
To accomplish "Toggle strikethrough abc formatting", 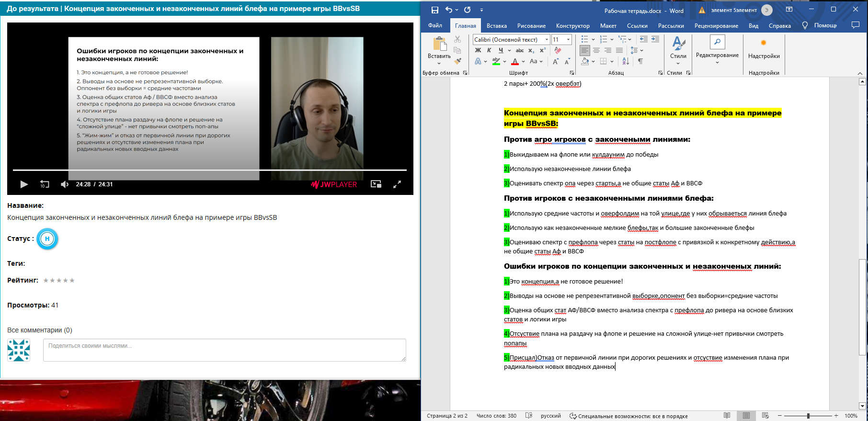I will pos(520,50).
